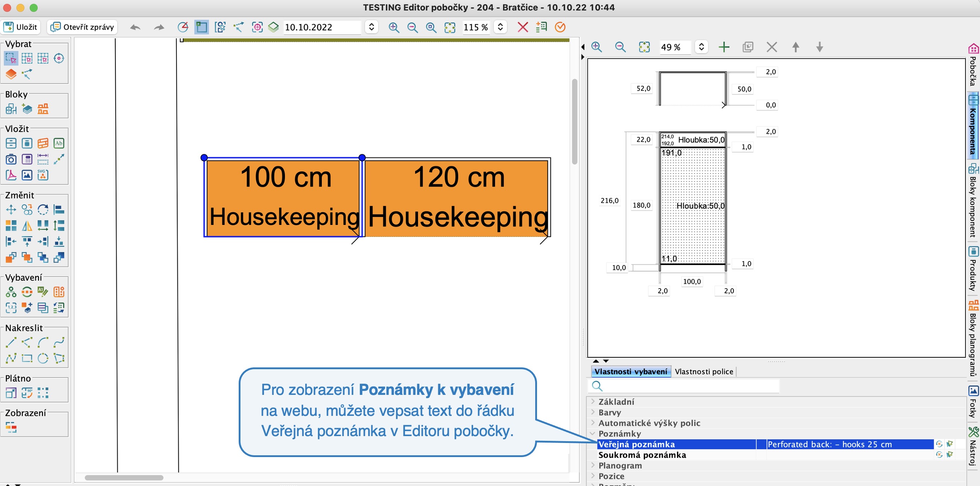Screen dimensions: 980x486
Task: Click green plus add component icon
Action: (x=724, y=47)
